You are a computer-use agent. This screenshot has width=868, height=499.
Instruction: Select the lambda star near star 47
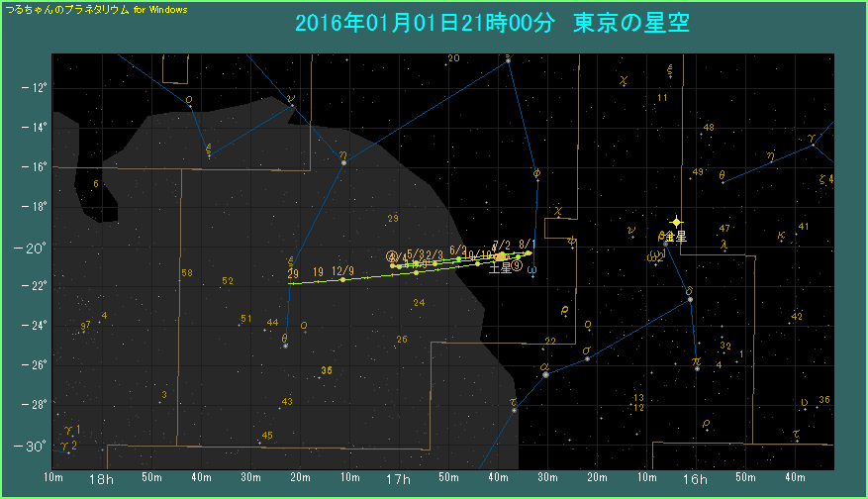(x=724, y=244)
